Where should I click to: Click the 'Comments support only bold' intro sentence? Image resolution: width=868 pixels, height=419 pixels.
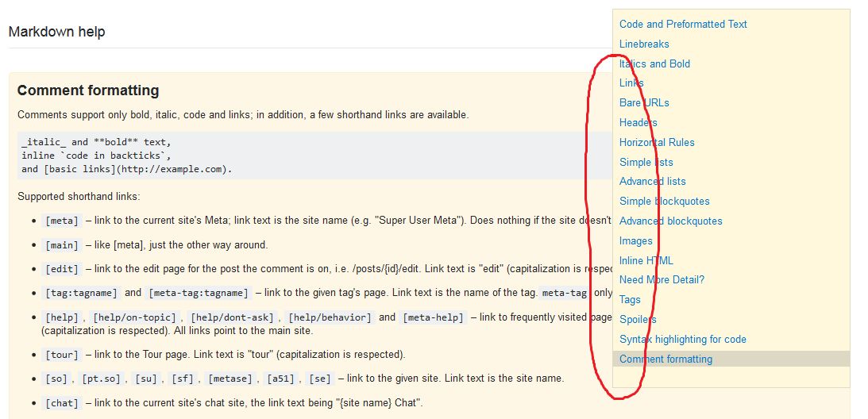[x=243, y=115]
